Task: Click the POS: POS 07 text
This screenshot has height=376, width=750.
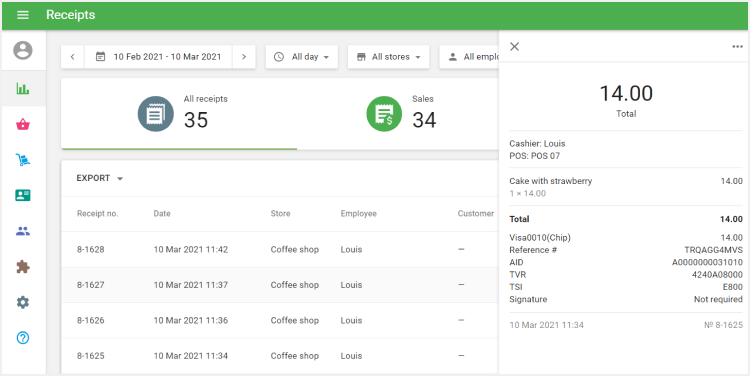Action: click(534, 156)
